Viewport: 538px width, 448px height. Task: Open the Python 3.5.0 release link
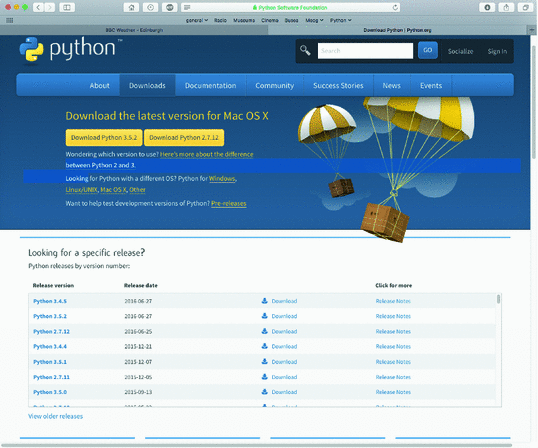[x=50, y=392]
